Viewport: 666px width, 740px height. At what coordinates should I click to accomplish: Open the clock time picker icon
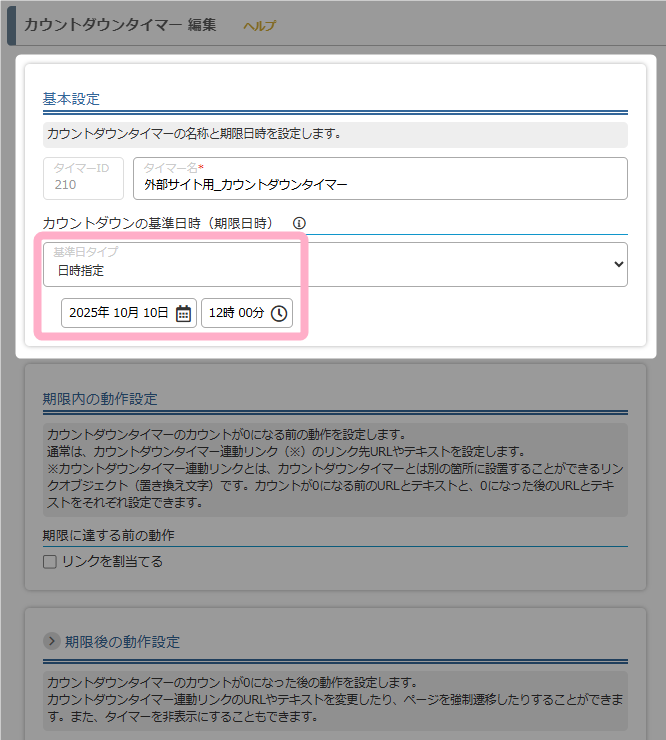[x=279, y=313]
